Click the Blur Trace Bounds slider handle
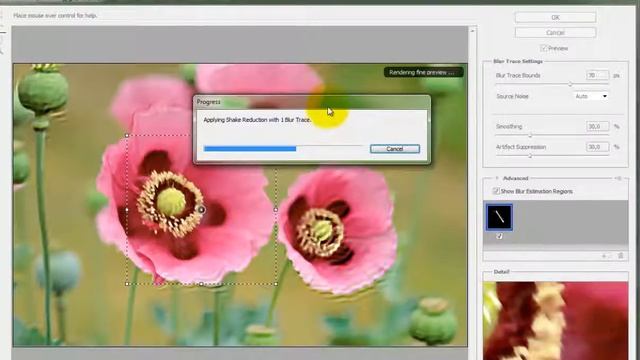Viewport: 640px width, 360px height. point(570,84)
